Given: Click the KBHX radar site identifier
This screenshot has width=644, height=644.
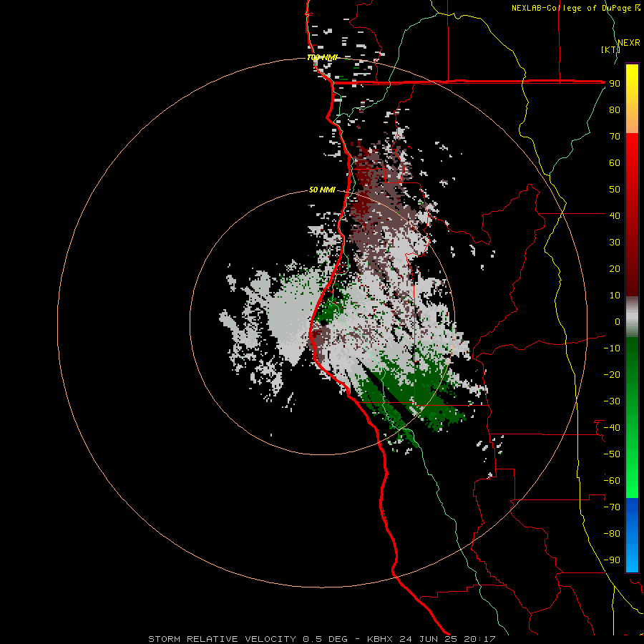Looking at the screenshot, I should pyautogui.click(x=380, y=639).
